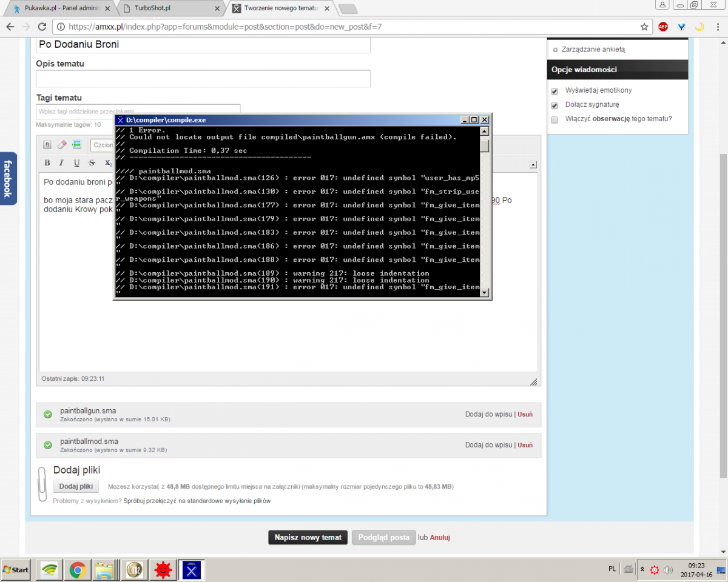Apply underline formatting in the editor toolbar
The height and width of the screenshot is (582, 728).
click(76, 162)
